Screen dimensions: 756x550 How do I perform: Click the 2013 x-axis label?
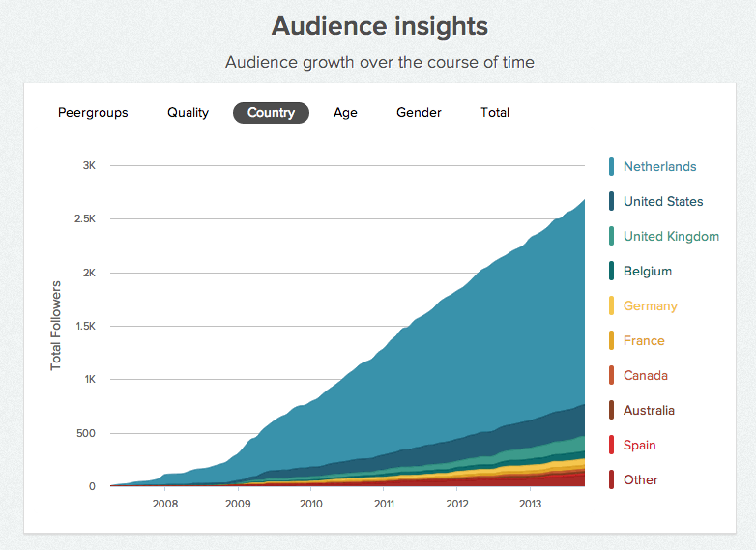(531, 504)
